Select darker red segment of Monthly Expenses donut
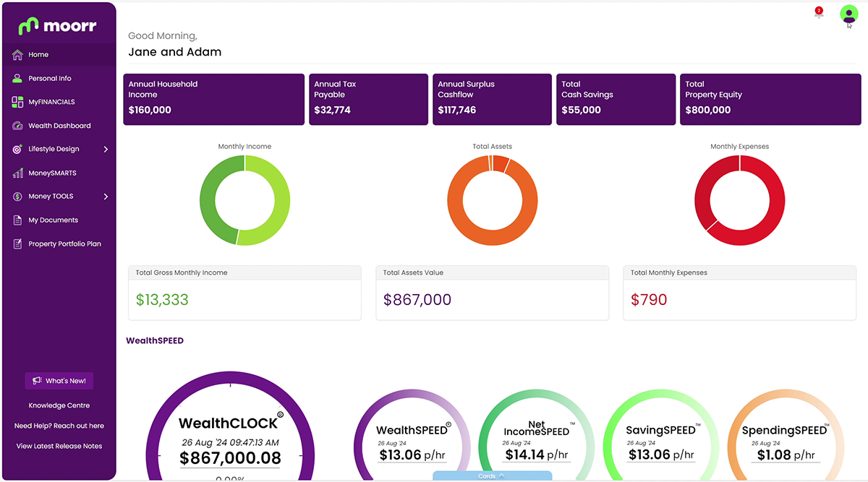 click(704, 189)
